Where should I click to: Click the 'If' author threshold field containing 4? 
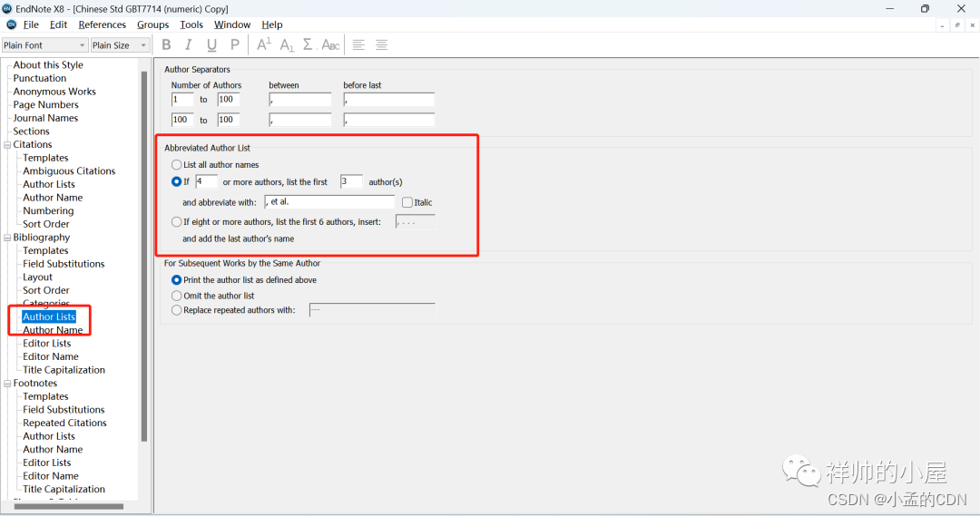206,181
